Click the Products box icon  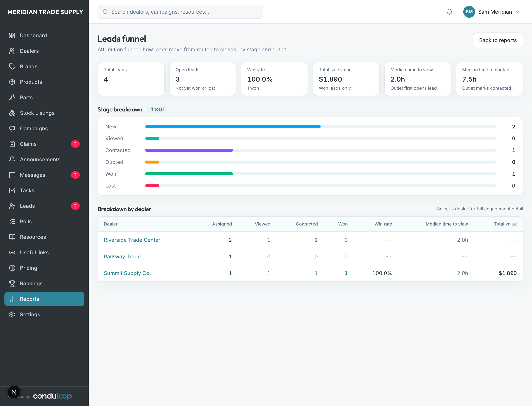pyautogui.click(x=12, y=82)
